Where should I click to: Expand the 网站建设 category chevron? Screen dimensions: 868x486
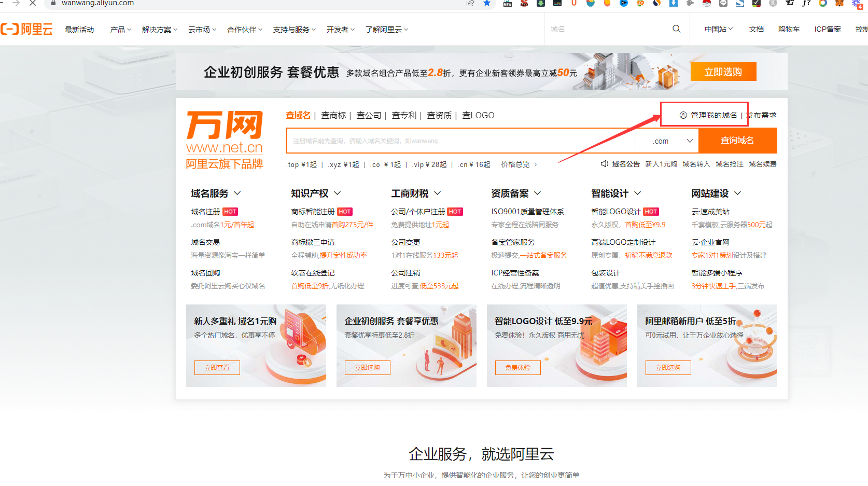pyautogui.click(x=738, y=193)
